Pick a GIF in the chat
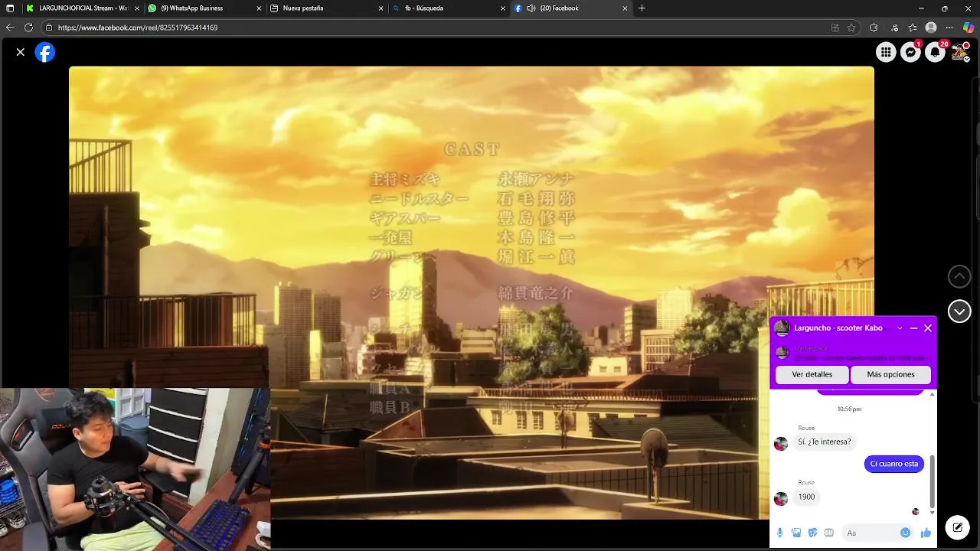This screenshot has height=551, width=980. [x=828, y=533]
